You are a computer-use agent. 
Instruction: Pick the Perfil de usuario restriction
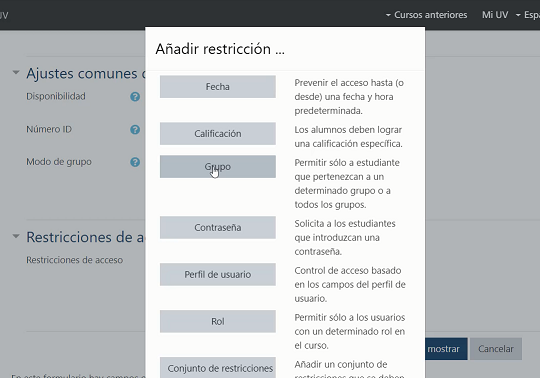[x=218, y=274]
